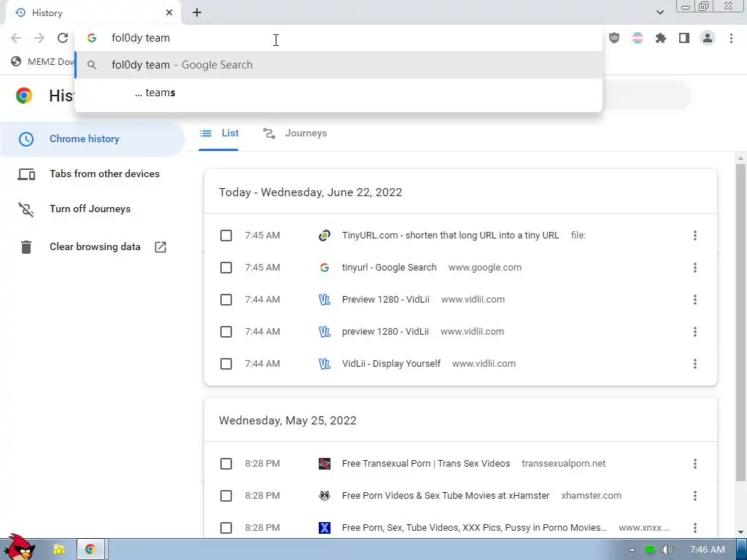Check the TinyURL.com history entry checkbox

tap(226, 236)
